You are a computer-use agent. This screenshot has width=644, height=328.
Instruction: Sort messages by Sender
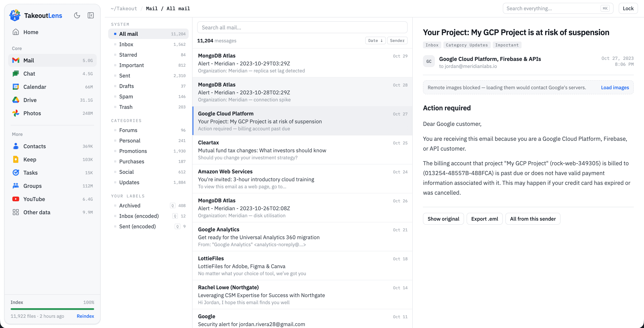click(397, 40)
